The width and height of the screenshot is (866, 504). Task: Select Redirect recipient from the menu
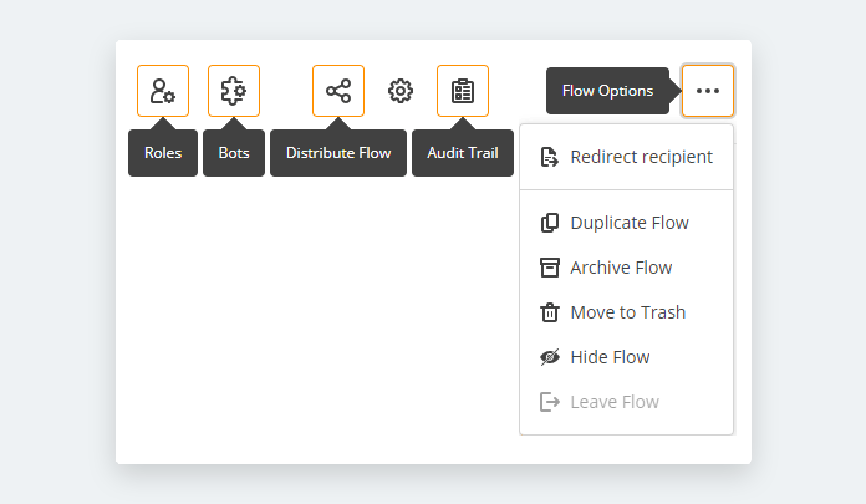tap(641, 157)
